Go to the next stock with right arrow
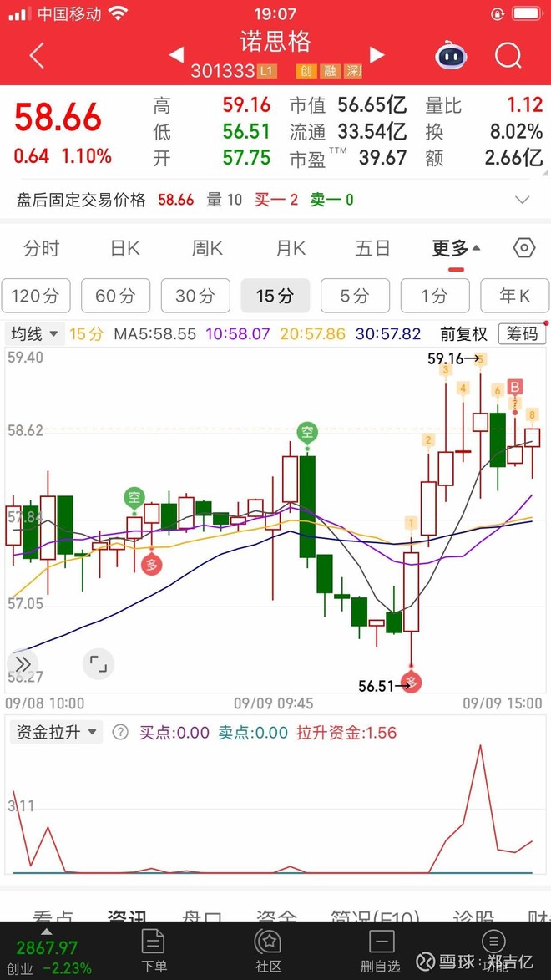 coord(377,55)
